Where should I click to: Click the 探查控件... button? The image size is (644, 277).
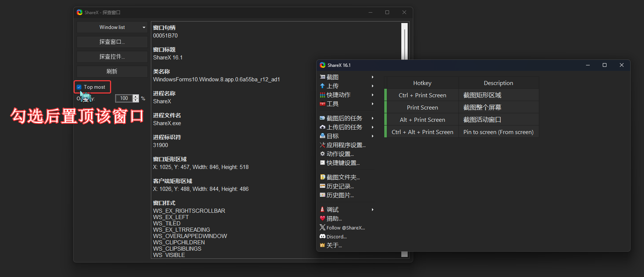click(x=112, y=57)
